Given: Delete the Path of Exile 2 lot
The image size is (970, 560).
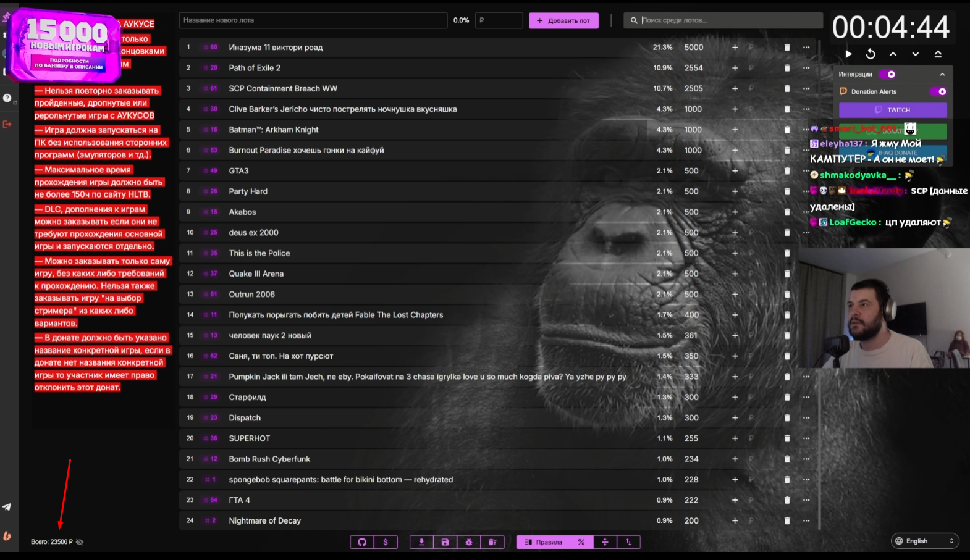Looking at the screenshot, I should point(787,68).
